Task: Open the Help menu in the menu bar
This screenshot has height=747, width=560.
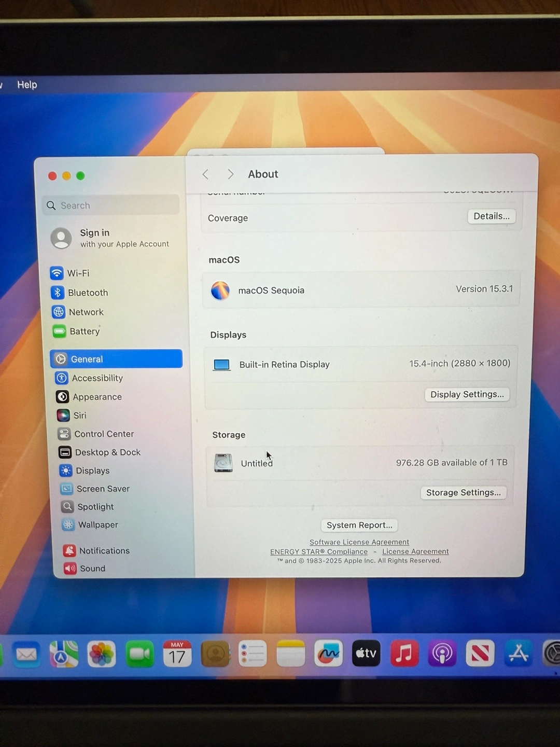Action: (27, 85)
